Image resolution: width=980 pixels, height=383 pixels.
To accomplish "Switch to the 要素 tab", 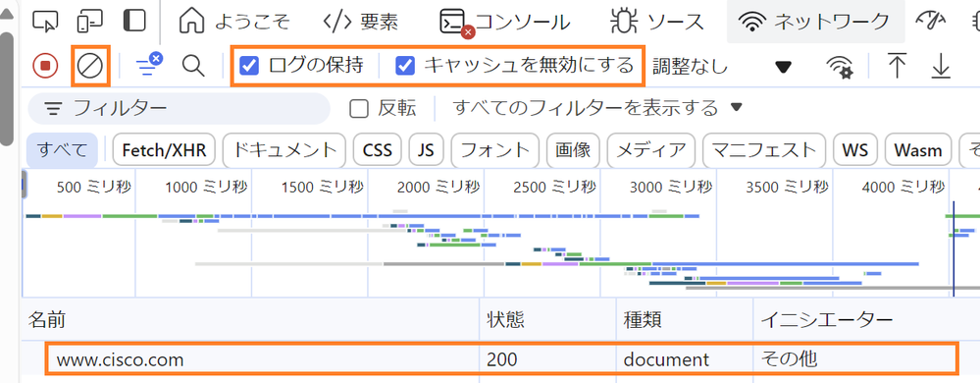I will pyautogui.click(x=361, y=22).
